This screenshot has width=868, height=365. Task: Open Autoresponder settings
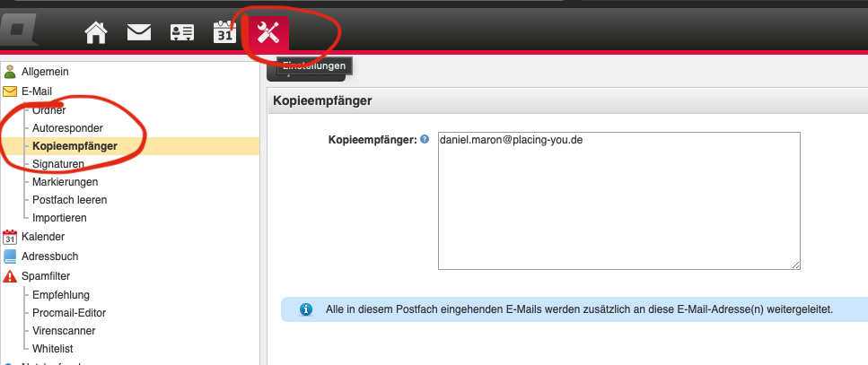(67, 128)
